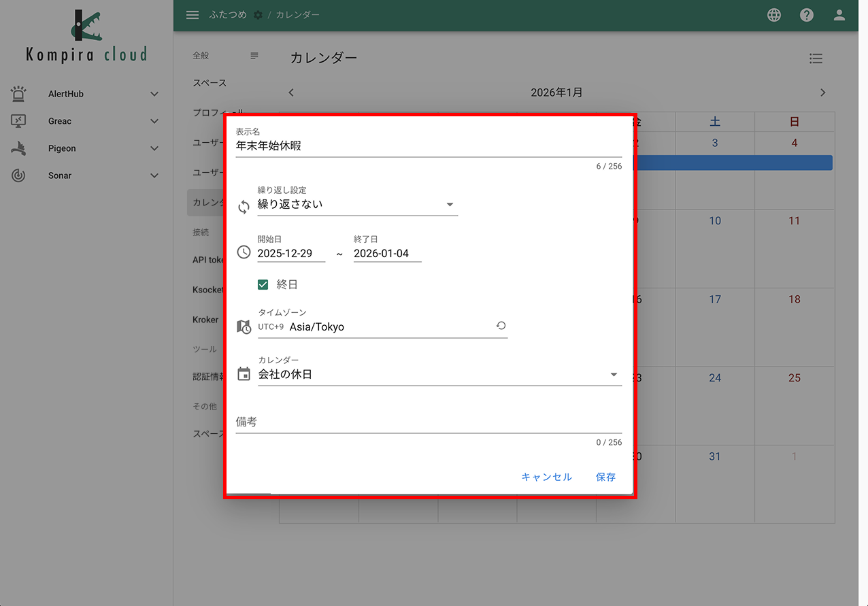Go to previous month arrow
The width and height of the screenshot is (868, 606).
coord(291,92)
